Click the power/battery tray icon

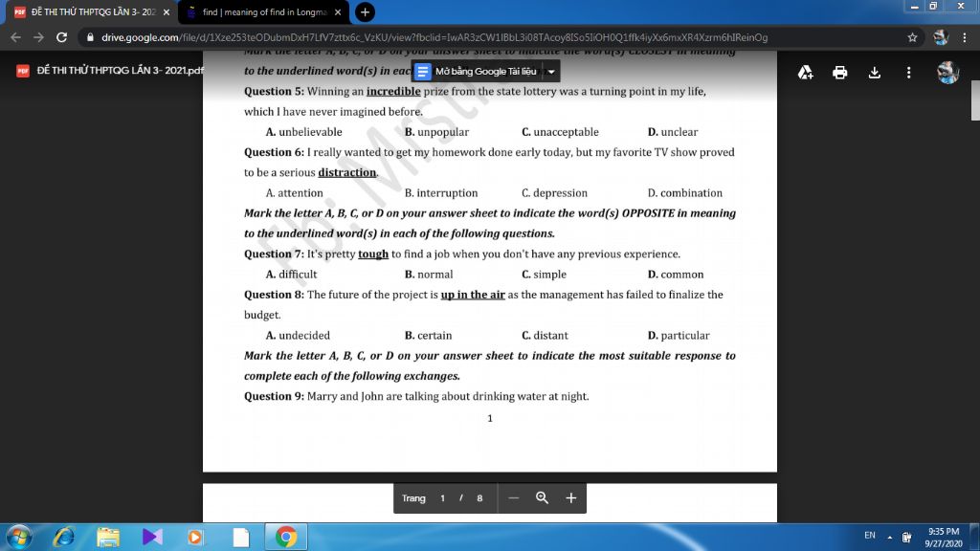(906, 537)
